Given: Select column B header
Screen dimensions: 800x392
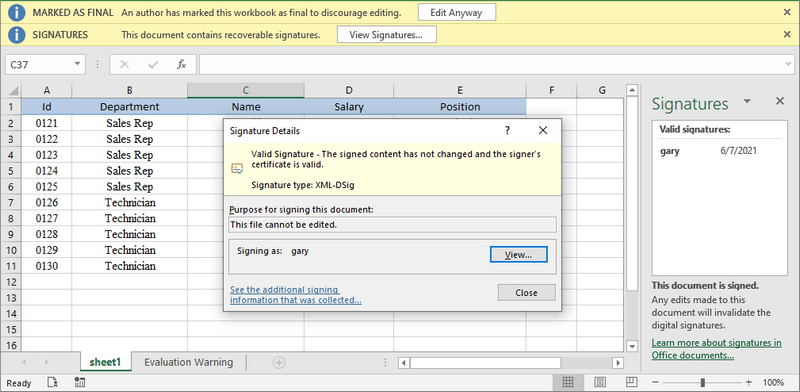Looking at the screenshot, I should [x=130, y=90].
